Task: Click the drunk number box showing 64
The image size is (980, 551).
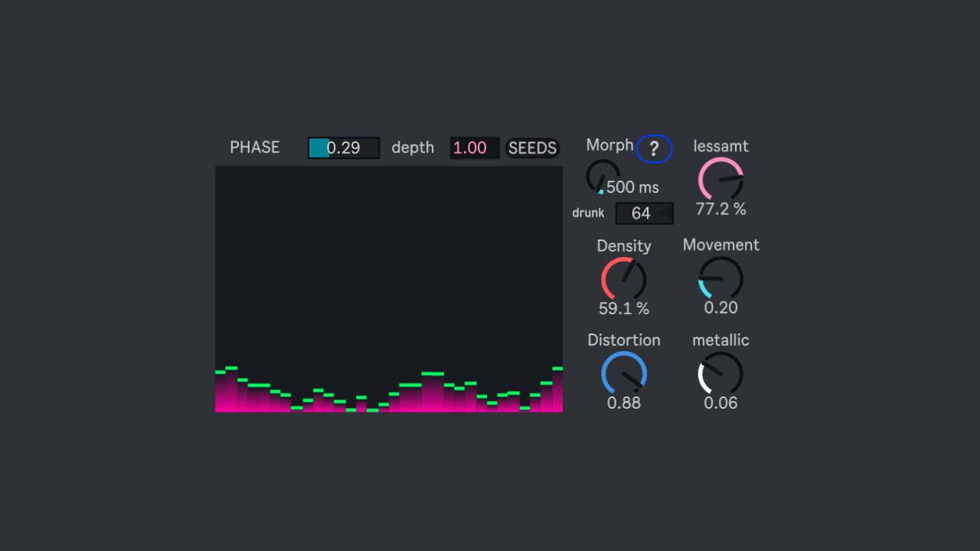Action: click(641, 214)
